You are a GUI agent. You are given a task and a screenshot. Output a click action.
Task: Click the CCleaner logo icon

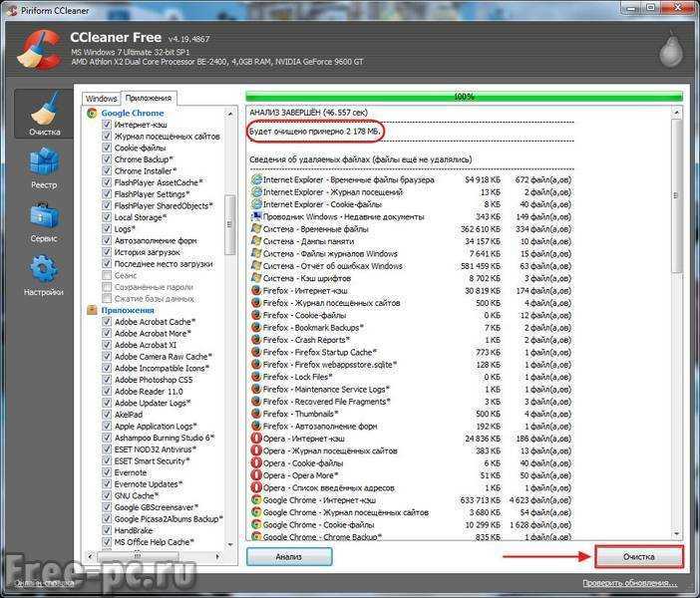click(x=39, y=50)
